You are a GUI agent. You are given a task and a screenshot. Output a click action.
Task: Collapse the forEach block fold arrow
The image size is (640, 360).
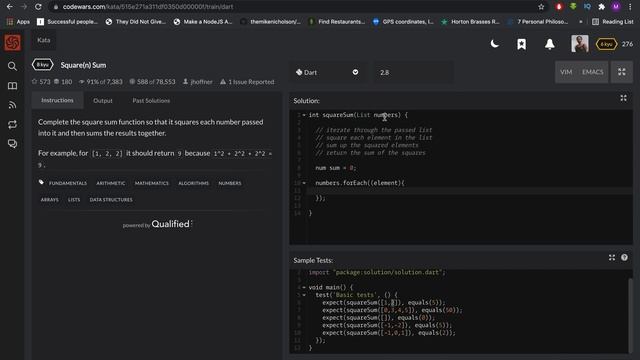pyautogui.click(x=304, y=183)
